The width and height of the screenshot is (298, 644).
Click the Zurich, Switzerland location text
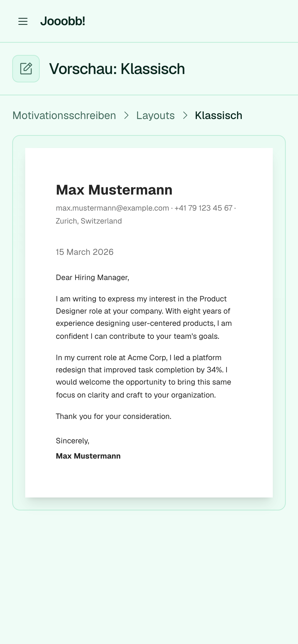click(89, 221)
